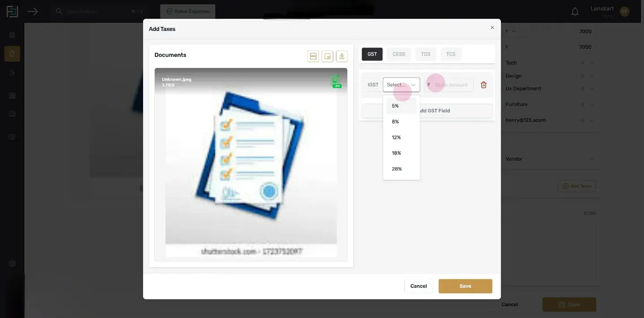Image resolution: width=644 pixels, height=318 pixels.
Task: Switch to the TCS tab
Action: pyautogui.click(x=451, y=54)
